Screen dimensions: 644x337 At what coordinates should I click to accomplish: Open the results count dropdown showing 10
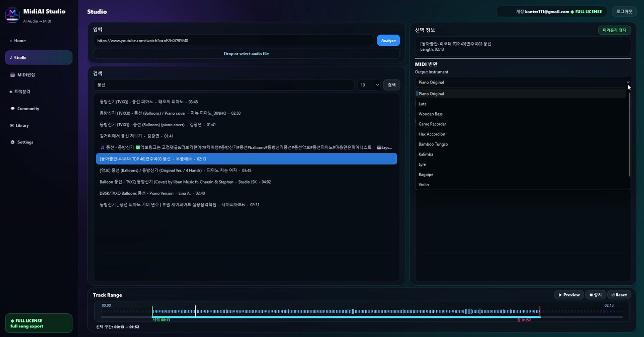pos(369,85)
